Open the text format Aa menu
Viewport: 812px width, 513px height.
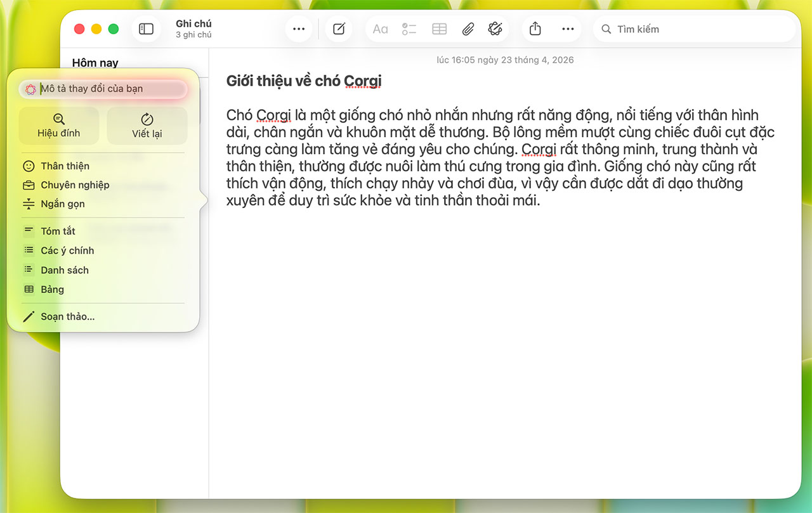click(x=380, y=29)
